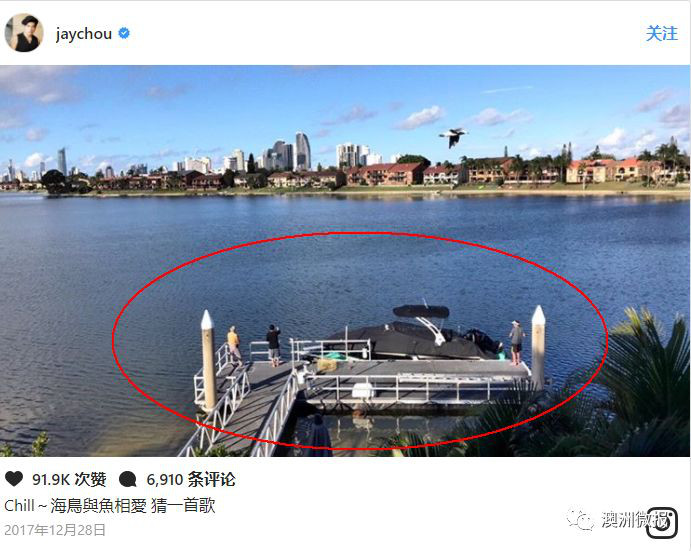This screenshot has height=551, width=691.
Task: Click the tall skyscraper in skyline
Action: tap(303, 151)
